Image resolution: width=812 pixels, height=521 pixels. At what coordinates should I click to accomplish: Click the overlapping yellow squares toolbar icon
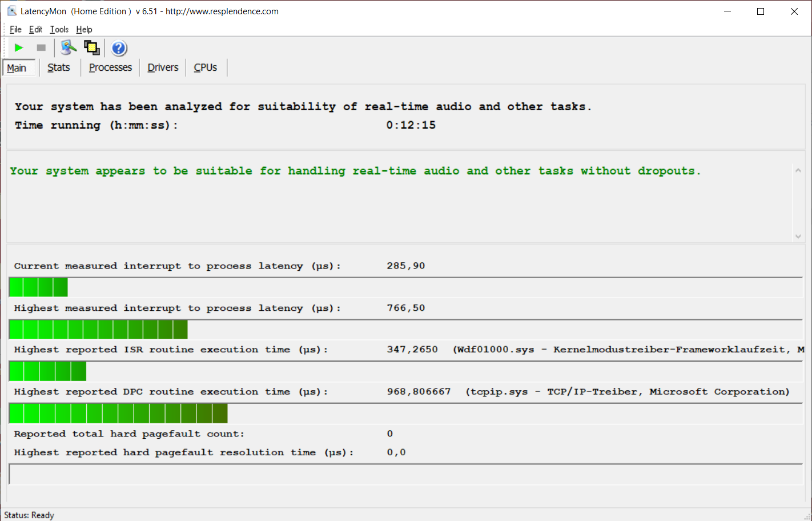[92, 48]
